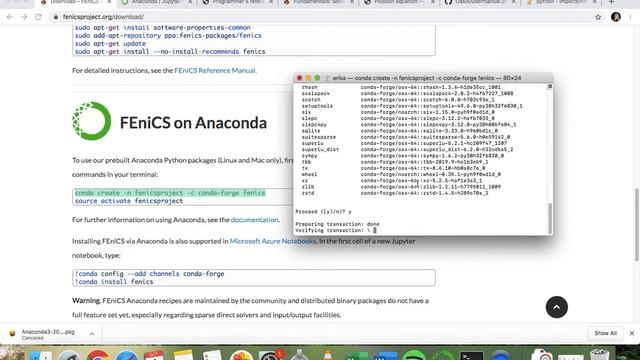Click highlighted 'conda create -n fenicsproject' command
The image size is (640, 360).
point(170,193)
